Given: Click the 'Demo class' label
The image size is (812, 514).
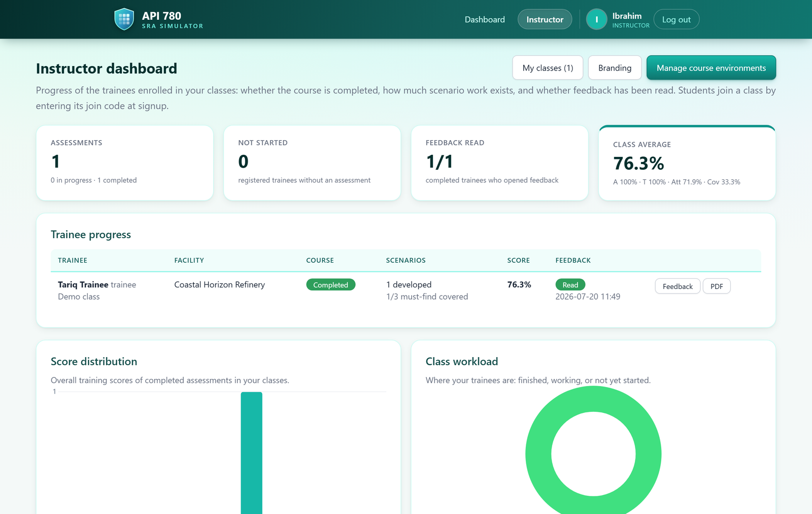Looking at the screenshot, I should 79,297.
